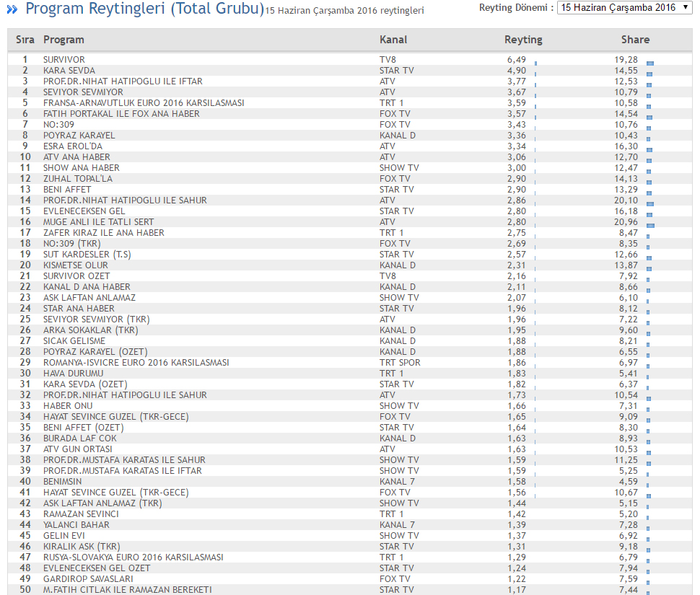This screenshot has width=700, height=595.
Task: Click the Program Reytingleri (Total Grubu) title
Action: [x=145, y=9]
